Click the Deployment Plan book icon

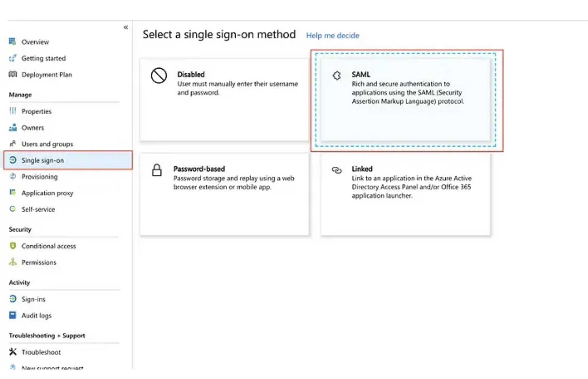coord(13,74)
